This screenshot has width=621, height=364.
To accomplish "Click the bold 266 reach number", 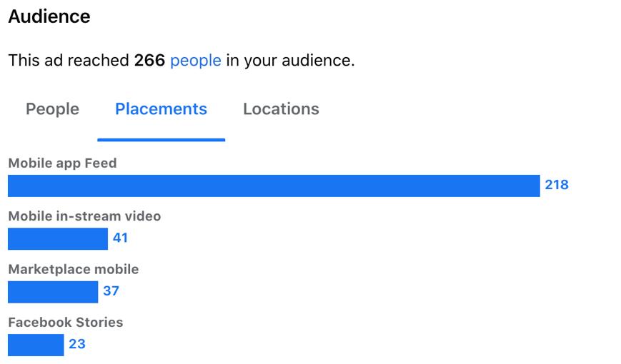I will coord(149,61).
